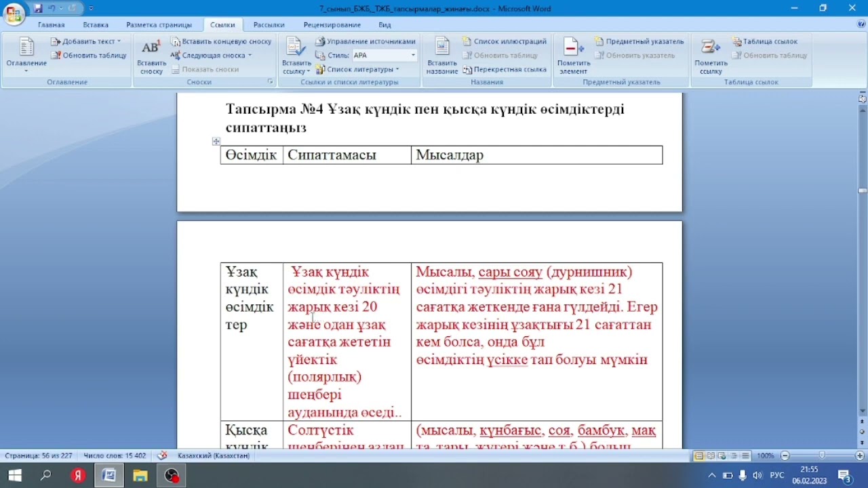Viewport: 868px width, 488px height.
Task: Customize Quick Access toolbar dropdown
Action: (x=91, y=9)
